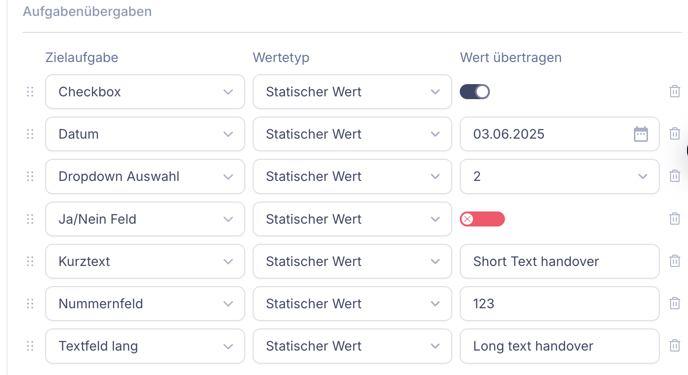Expand Statischer Wert dropdown in Checkbox row

[352, 92]
